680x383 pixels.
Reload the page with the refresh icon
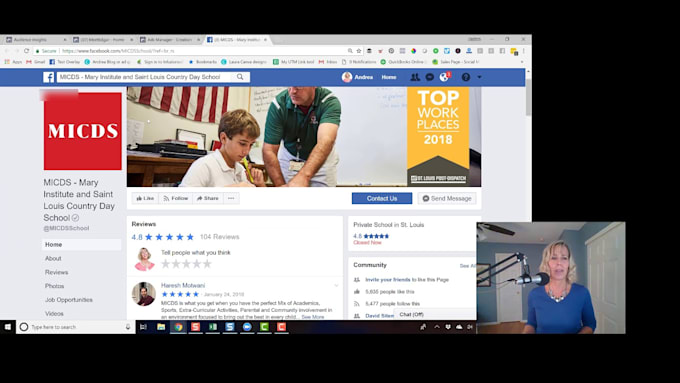pos(26,51)
